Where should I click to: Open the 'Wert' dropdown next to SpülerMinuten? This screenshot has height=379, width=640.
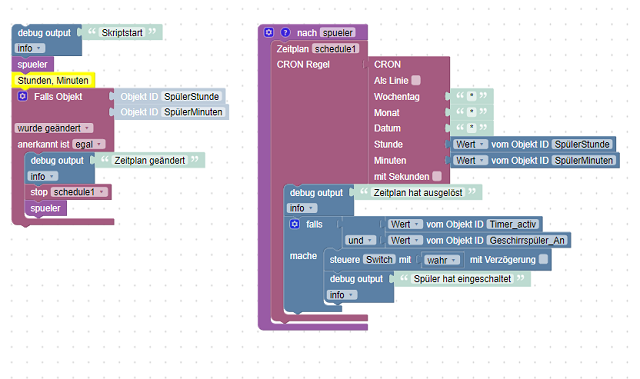click(470, 160)
